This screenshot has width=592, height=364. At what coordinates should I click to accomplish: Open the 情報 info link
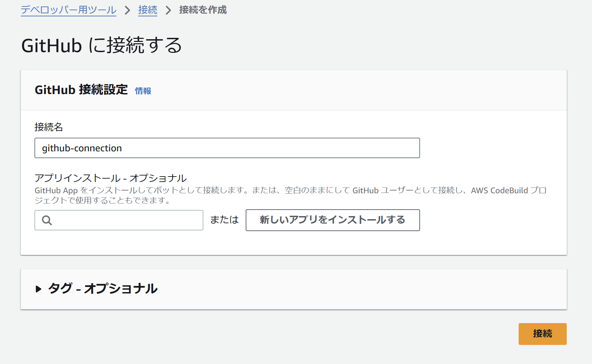click(x=143, y=91)
